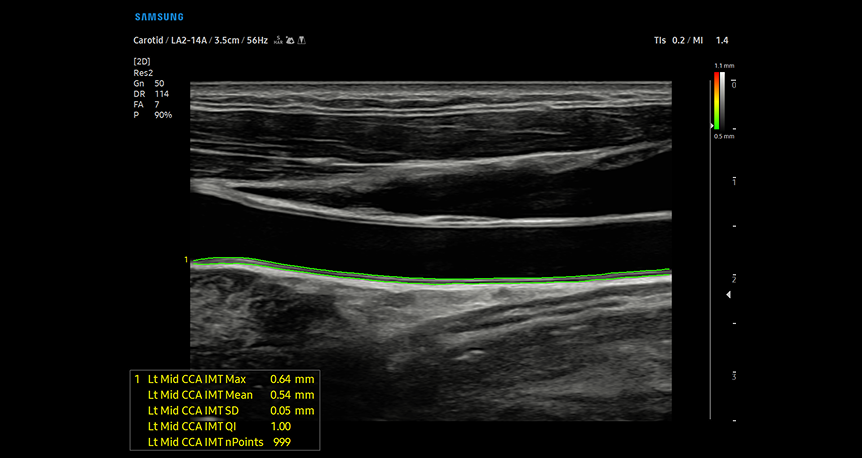
Task: Click the Lt Mid CCA IMT QI value
Action: click(x=283, y=426)
